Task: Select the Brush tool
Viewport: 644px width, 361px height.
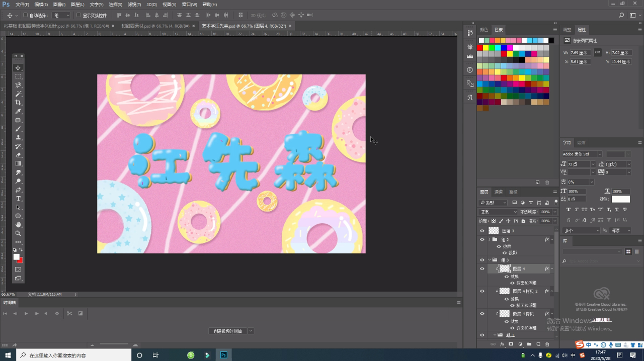Action: tap(18, 129)
